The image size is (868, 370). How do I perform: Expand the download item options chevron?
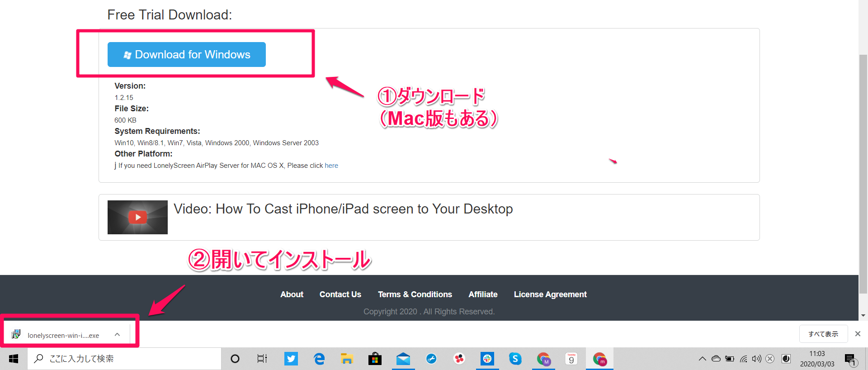(117, 335)
